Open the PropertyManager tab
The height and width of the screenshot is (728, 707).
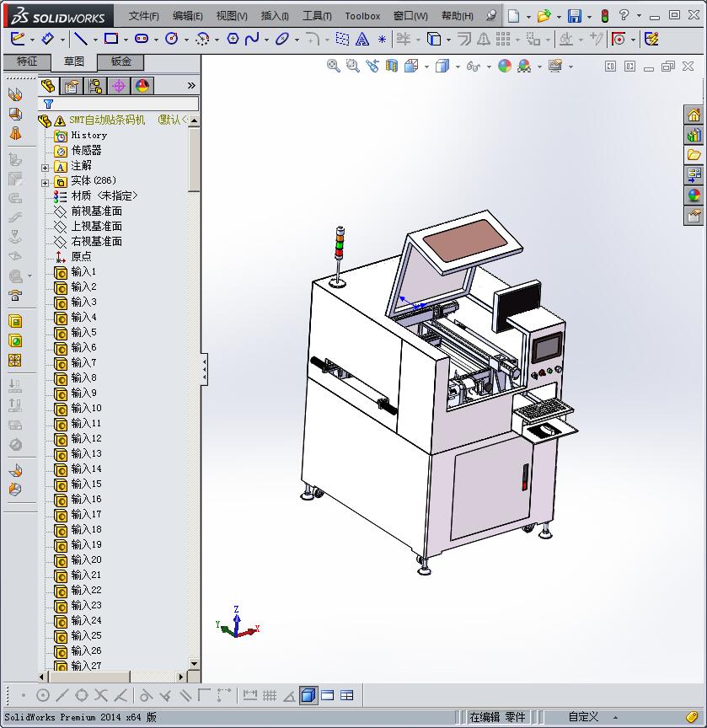click(x=72, y=86)
